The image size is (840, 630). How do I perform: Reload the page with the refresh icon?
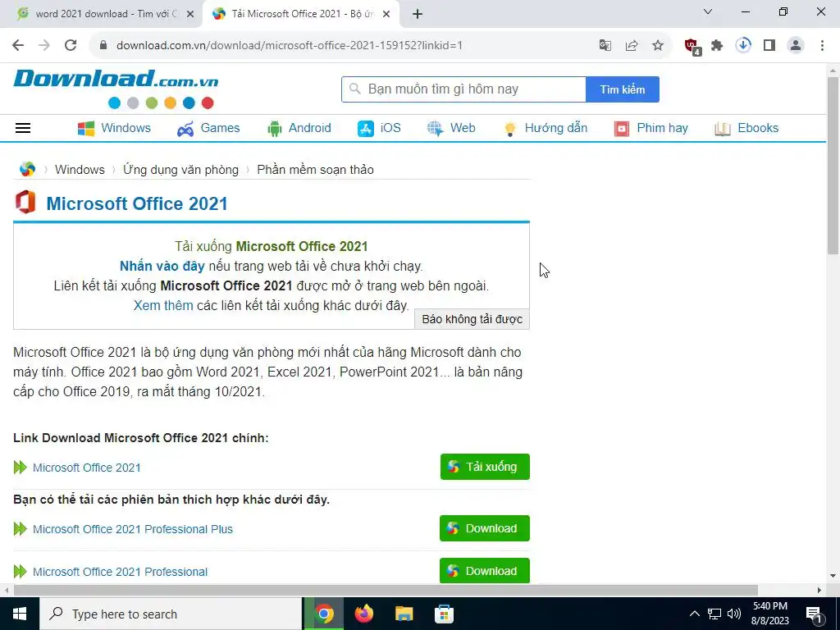[71, 45]
